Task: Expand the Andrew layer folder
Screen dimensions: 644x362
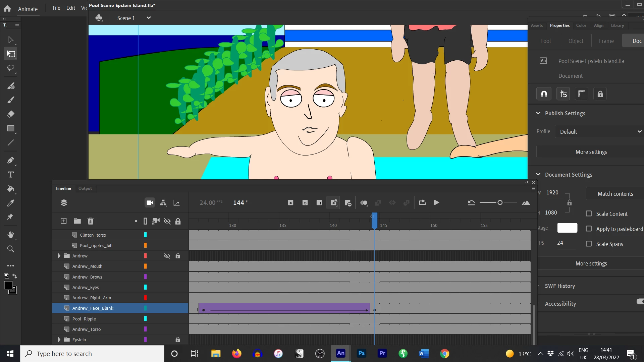Action: tap(59, 256)
